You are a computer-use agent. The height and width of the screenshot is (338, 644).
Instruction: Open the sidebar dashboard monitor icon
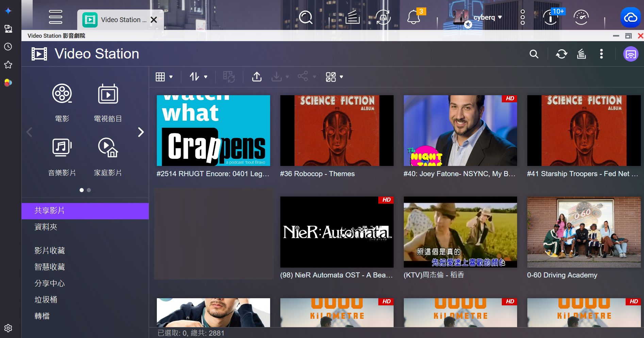coord(8,29)
